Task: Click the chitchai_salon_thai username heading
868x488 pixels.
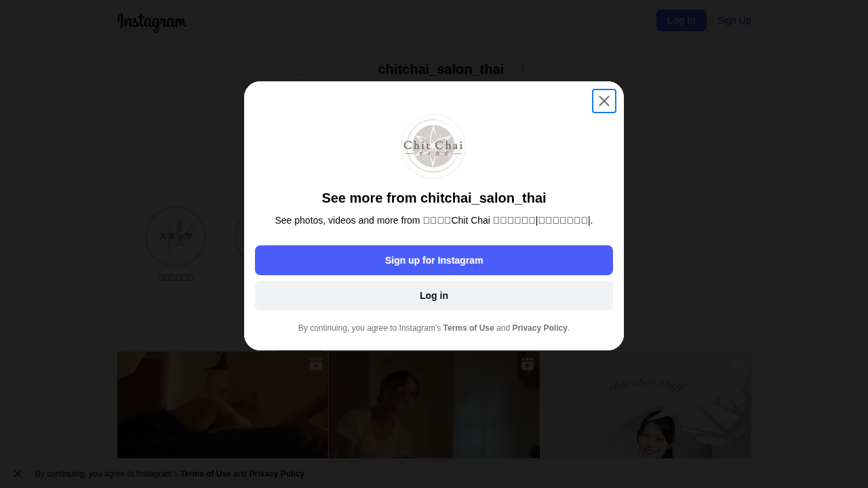Action: pos(441,69)
